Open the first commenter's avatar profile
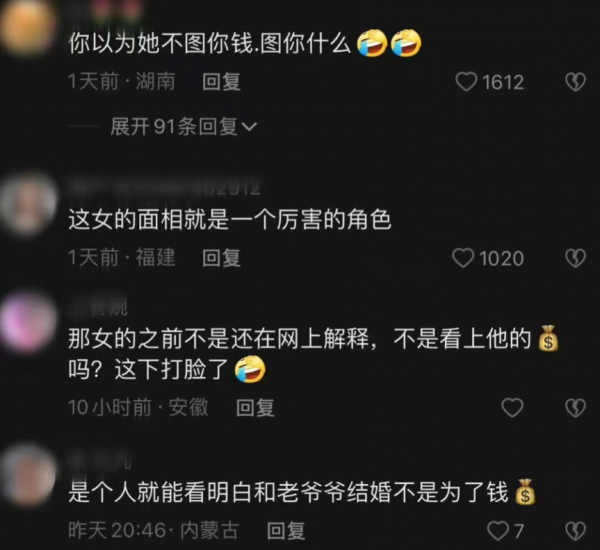 point(28,27)
